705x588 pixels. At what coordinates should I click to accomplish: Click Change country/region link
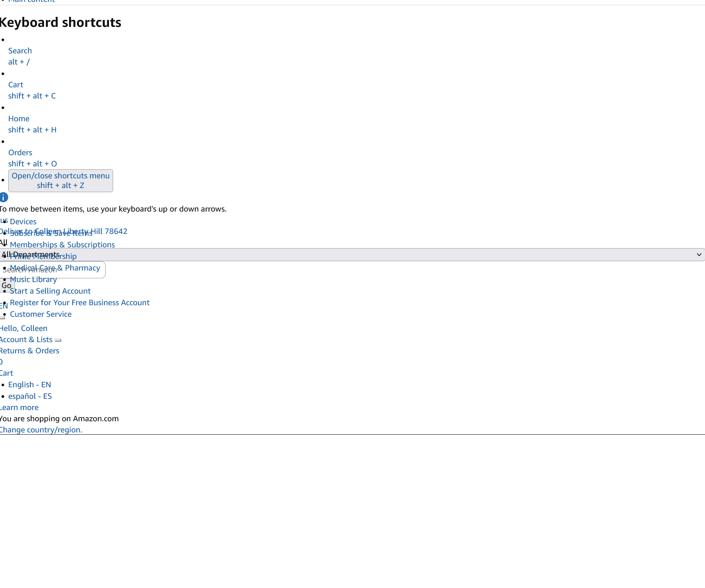(41, 430)
